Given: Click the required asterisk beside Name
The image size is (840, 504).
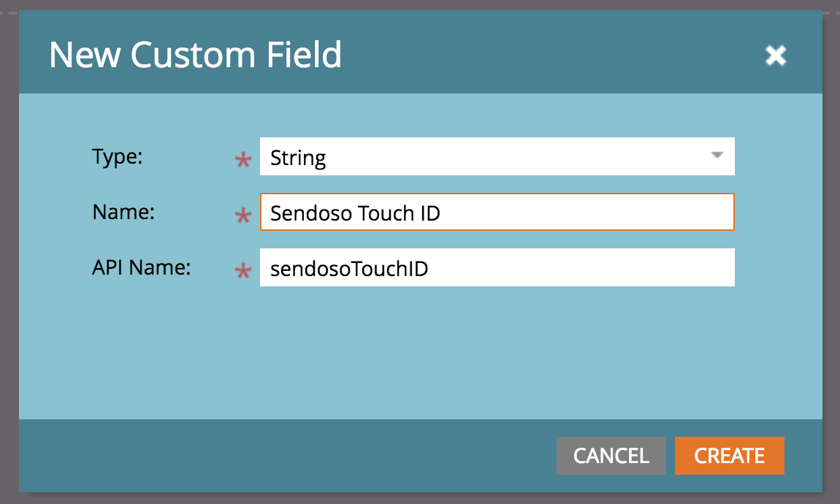Looking at the screenshot, I should [243, 215].
